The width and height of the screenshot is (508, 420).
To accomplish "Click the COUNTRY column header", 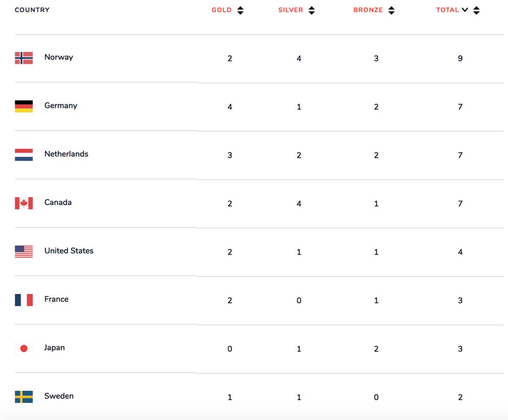I will tap(32, 10).
